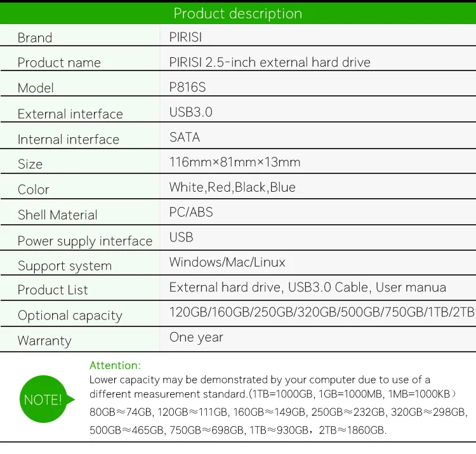Click the Optional capacity list of sizes

coord(322,312)
